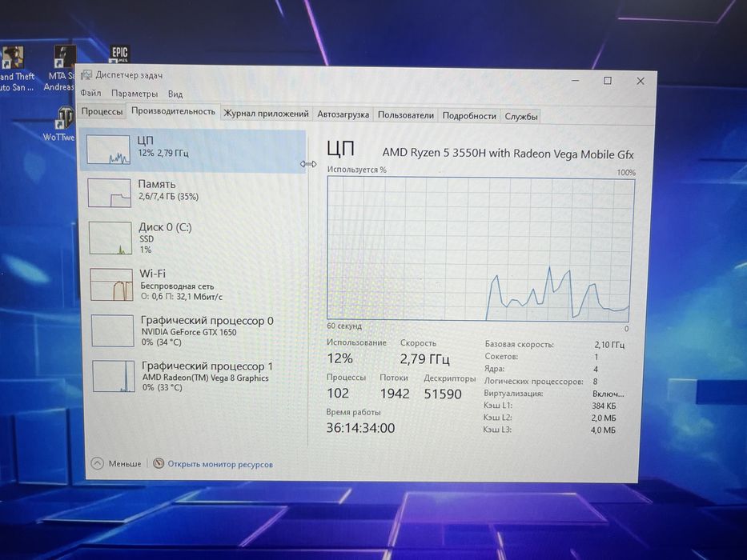Click the 384 КБ L1 cache value
747x560 pixels.
[604, 406]
